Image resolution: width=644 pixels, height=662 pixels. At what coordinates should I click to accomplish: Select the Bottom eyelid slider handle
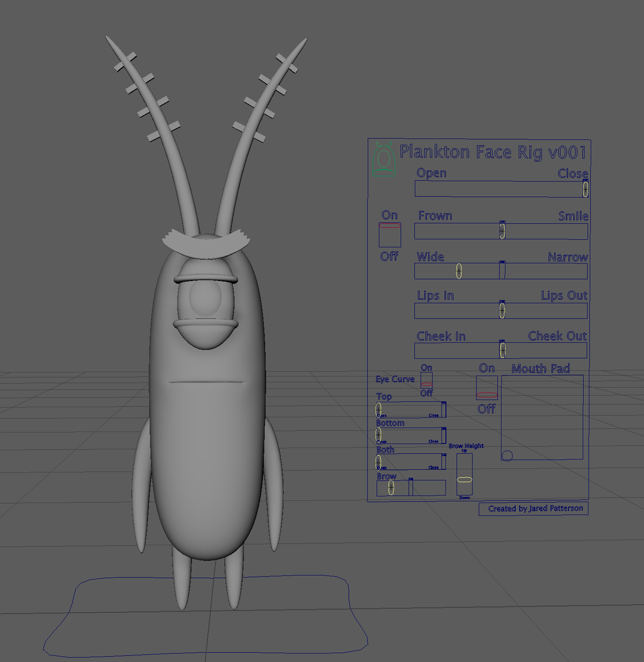[378, 435]
